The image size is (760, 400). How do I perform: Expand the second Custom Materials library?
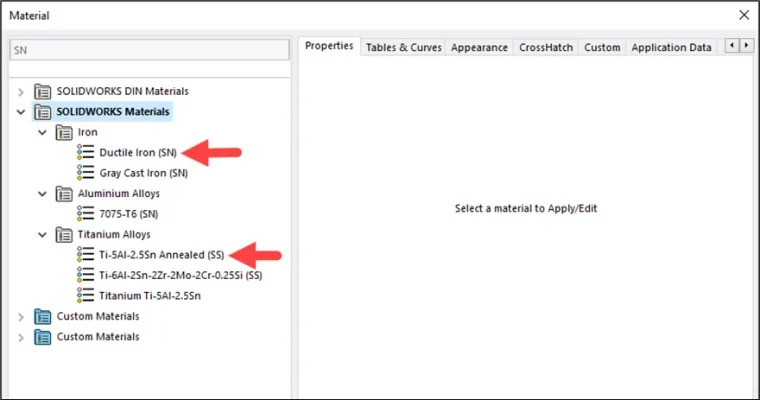coord(21,337)
